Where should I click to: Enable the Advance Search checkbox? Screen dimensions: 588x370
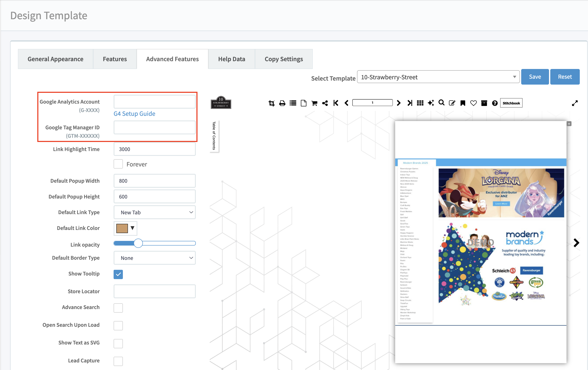tap(118, 308)
